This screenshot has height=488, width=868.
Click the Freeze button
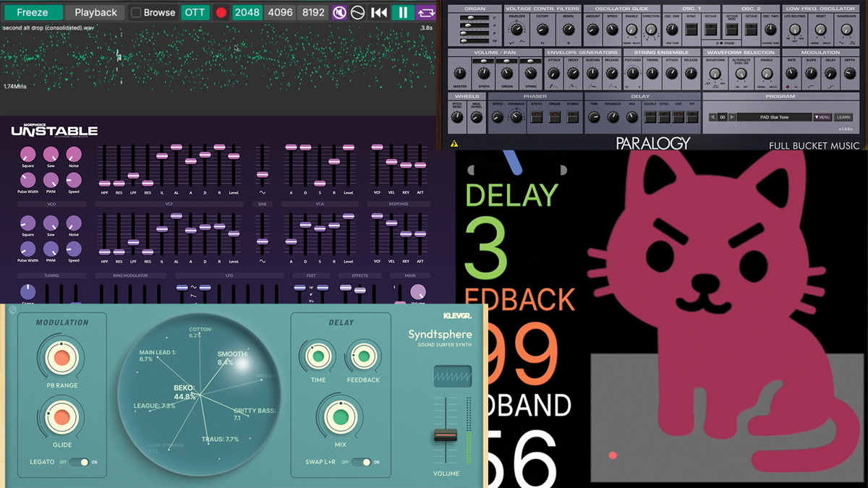click(32, 12)
